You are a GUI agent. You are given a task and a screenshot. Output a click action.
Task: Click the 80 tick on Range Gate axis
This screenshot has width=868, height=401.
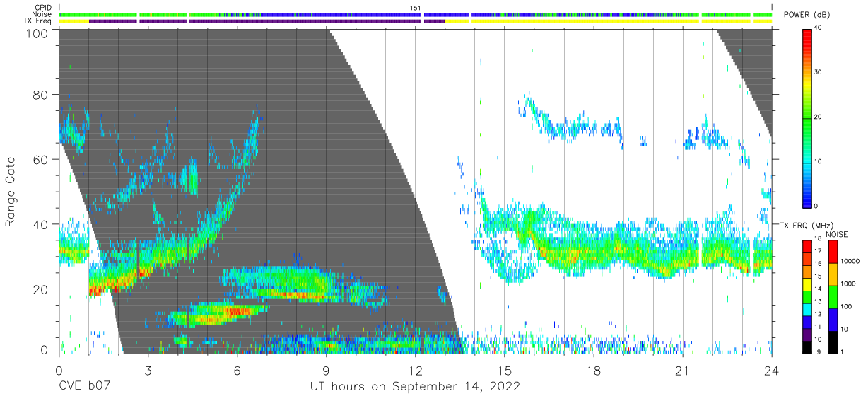pos(41,95)
